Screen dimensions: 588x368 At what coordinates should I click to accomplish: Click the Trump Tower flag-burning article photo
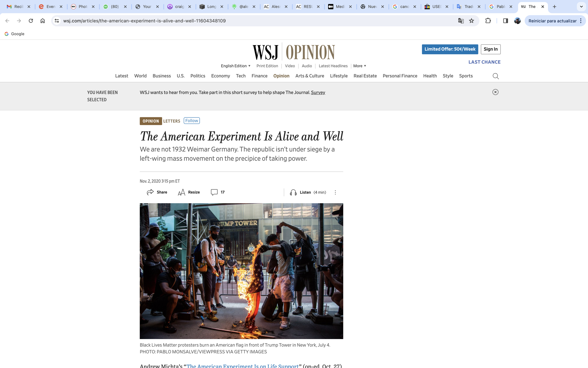pyautogui.click(x=241, y=271)
